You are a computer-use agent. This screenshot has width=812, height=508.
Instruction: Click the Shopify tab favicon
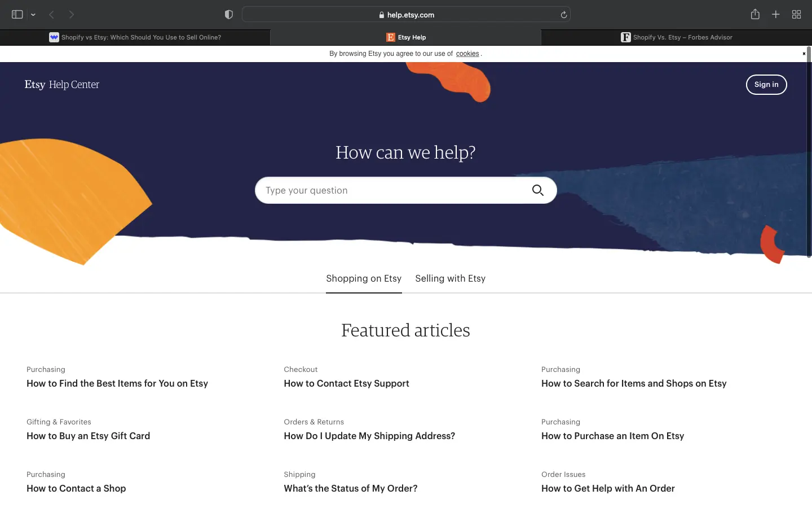tap(54, 37)
